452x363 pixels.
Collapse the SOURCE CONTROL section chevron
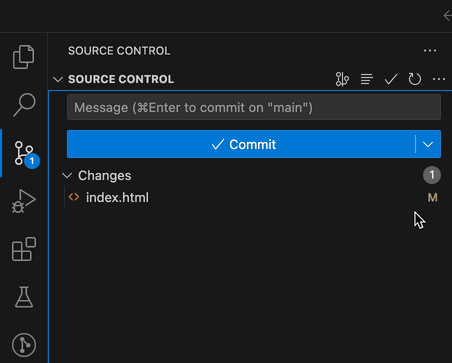click(58, 80)
